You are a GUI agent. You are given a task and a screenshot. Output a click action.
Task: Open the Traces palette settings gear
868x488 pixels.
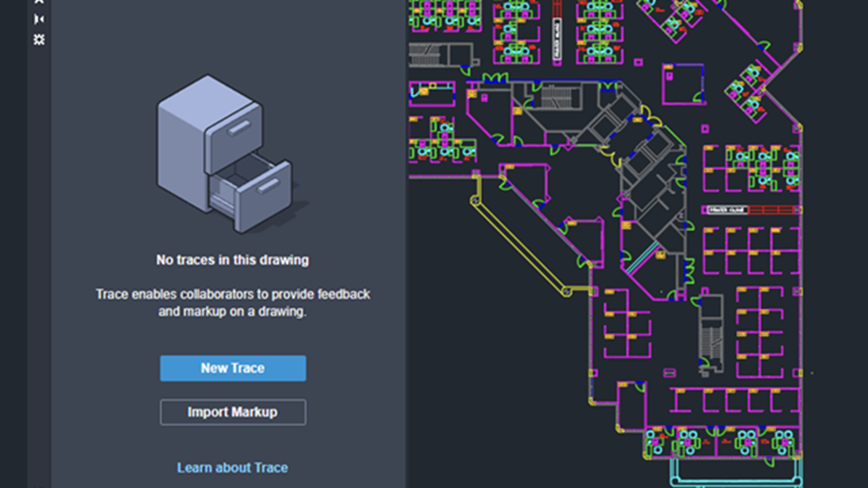[39, 40]
